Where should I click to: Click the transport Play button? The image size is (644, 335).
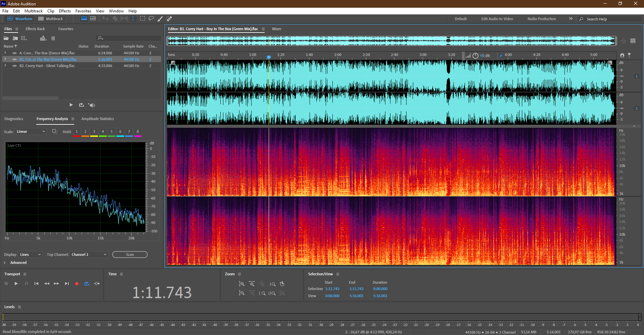coord(16,284)
